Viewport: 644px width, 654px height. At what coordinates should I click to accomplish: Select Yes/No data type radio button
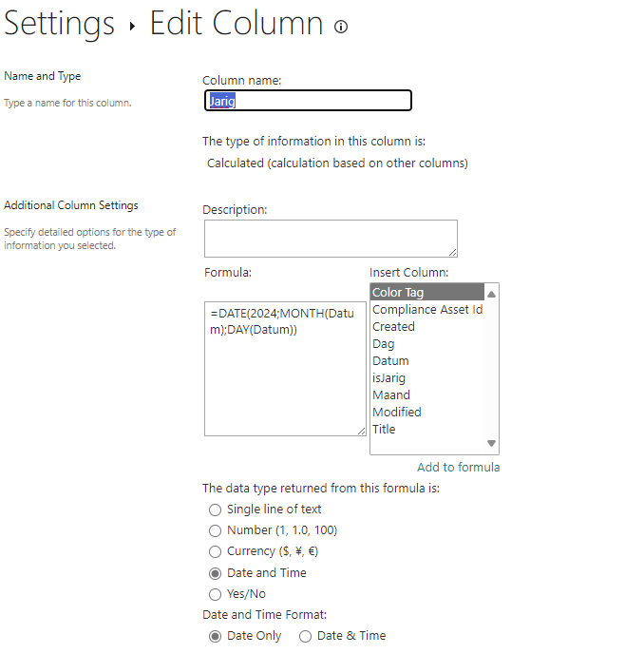coord(215,594)
